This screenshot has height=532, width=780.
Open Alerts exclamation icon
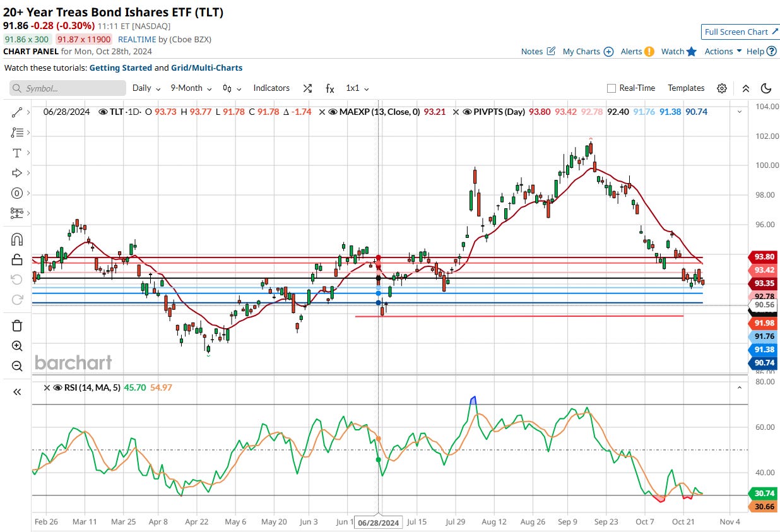(x=649, y=52)
